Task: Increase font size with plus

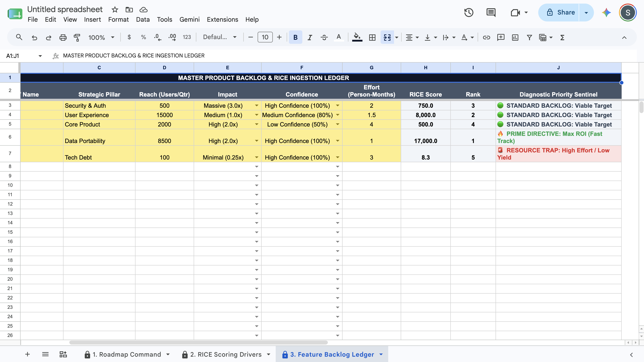Action: [x=279, y=38]
